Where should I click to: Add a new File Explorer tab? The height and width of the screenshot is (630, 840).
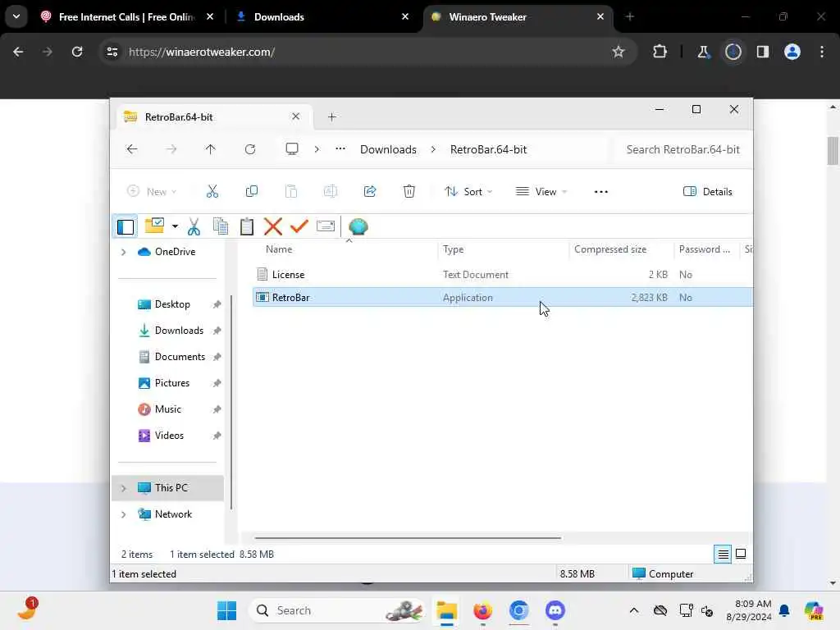click(331, 116)
